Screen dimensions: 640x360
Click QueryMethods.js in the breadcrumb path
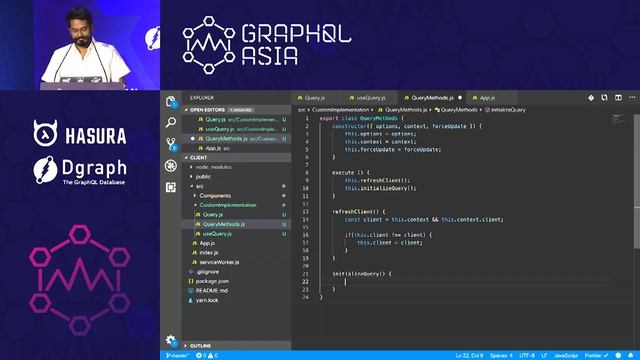[402, 110]
